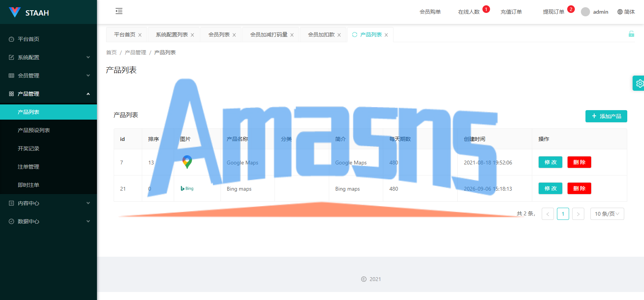Click the globe language icon

click(620, 12)
